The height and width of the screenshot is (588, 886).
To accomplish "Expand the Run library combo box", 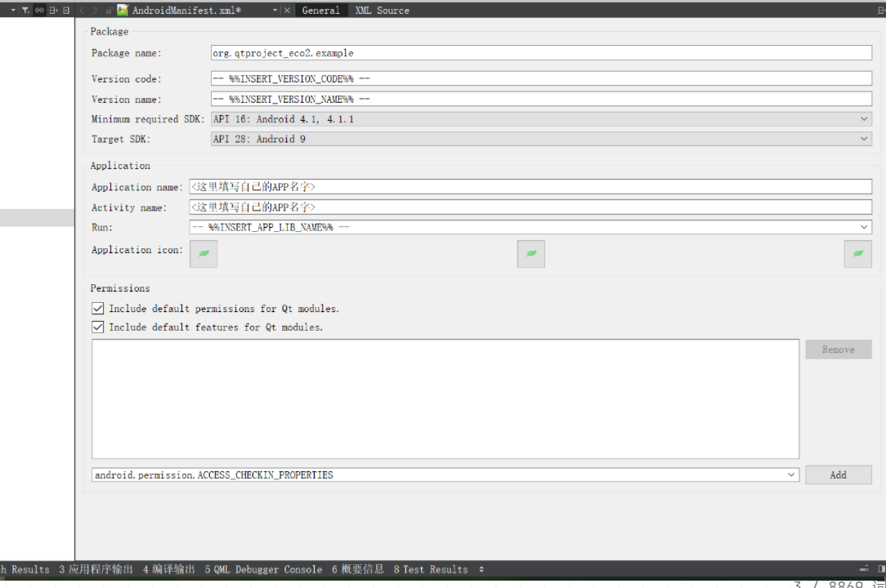I will click(x=864, y=228).
